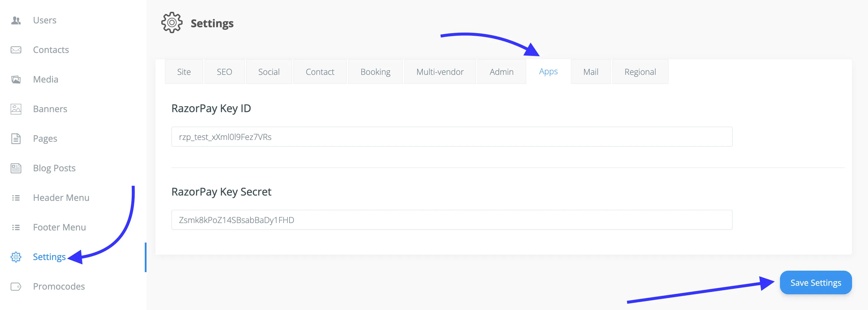This screenshot has width=868, height=310.
Task: Click the Users sidebar icon
Action: [16, 21]
